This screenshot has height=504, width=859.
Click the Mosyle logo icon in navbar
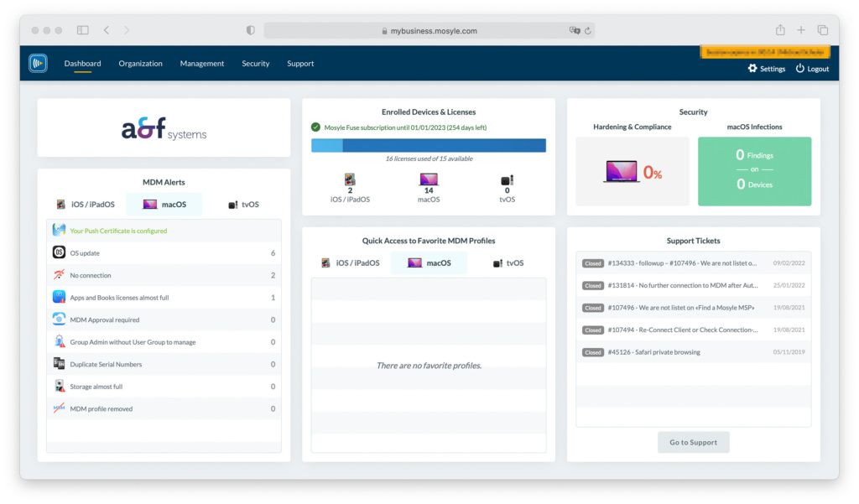point(38,63)
